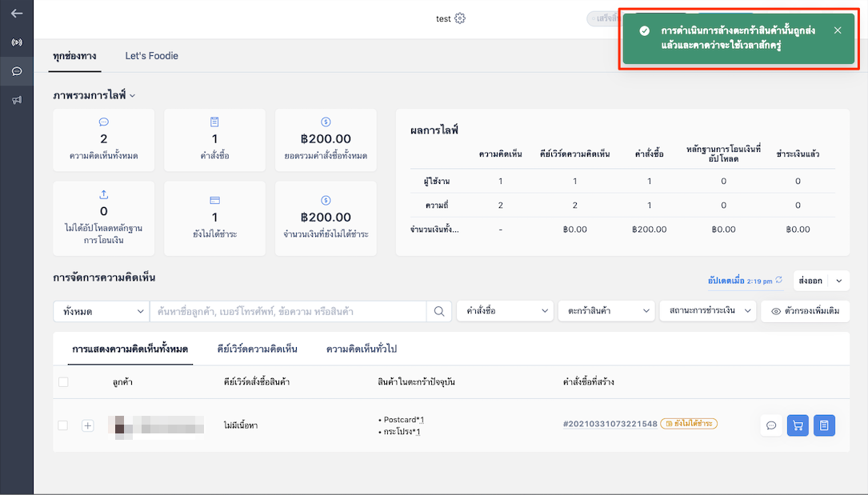This screenshot has height=495, width=868.
Task: Click ยังไม่ได้ชำระ unpaid card
Action: (x=214, y=218)
